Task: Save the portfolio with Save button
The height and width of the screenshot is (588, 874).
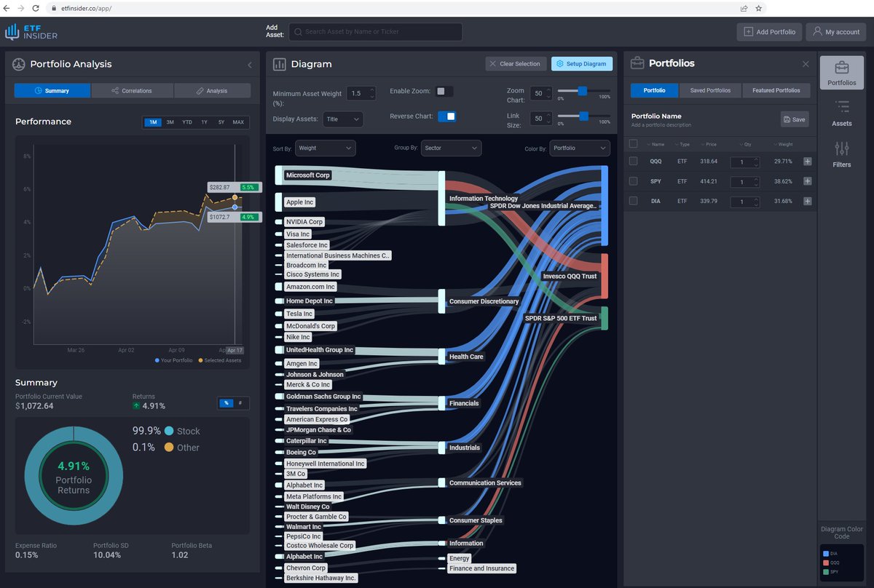Action: [795, 119]
